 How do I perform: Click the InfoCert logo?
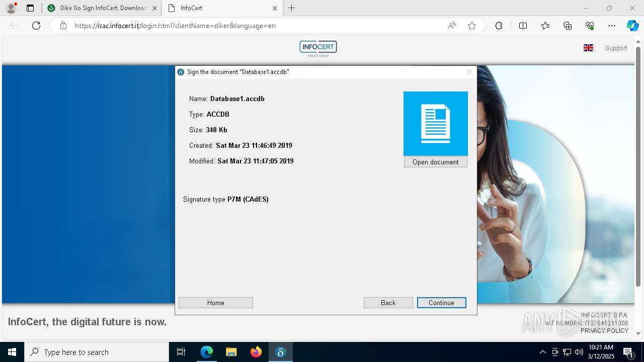pyautogui.click(x=318, y=48)
